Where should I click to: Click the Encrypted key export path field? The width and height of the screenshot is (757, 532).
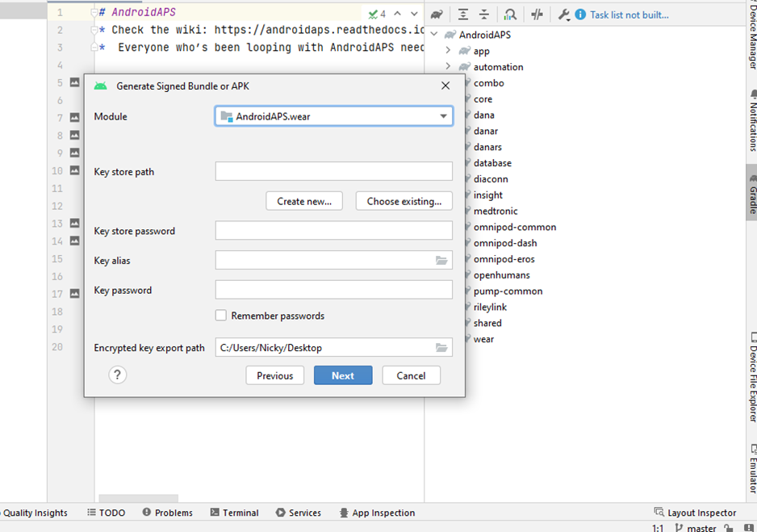333,348
